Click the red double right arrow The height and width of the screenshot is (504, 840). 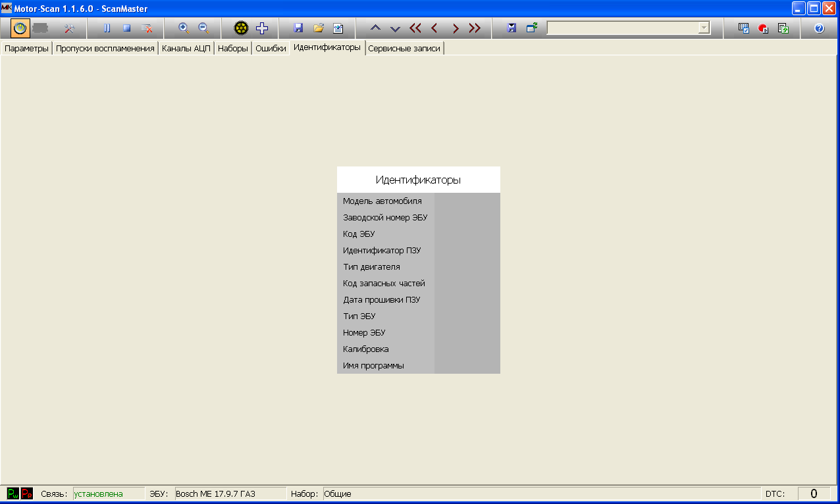[x=475, y=28]
